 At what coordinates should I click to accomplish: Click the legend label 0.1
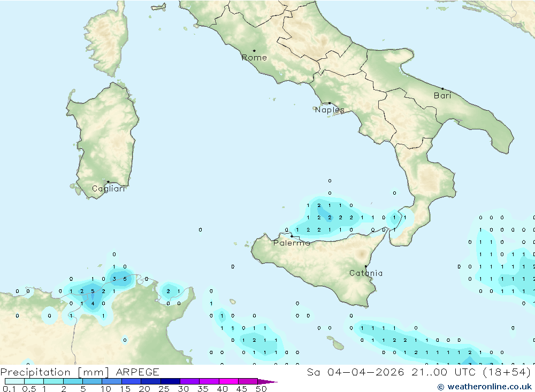[9, 389]
